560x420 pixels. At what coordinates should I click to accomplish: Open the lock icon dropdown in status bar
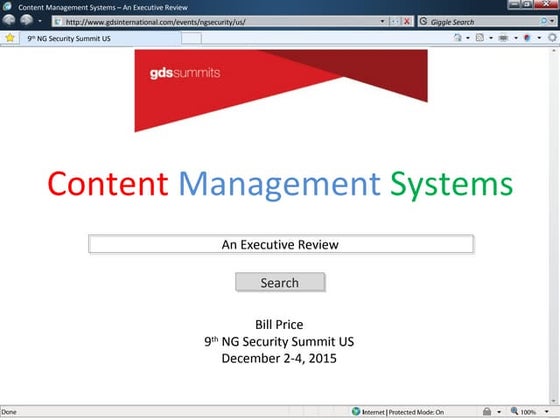point(499,412)
